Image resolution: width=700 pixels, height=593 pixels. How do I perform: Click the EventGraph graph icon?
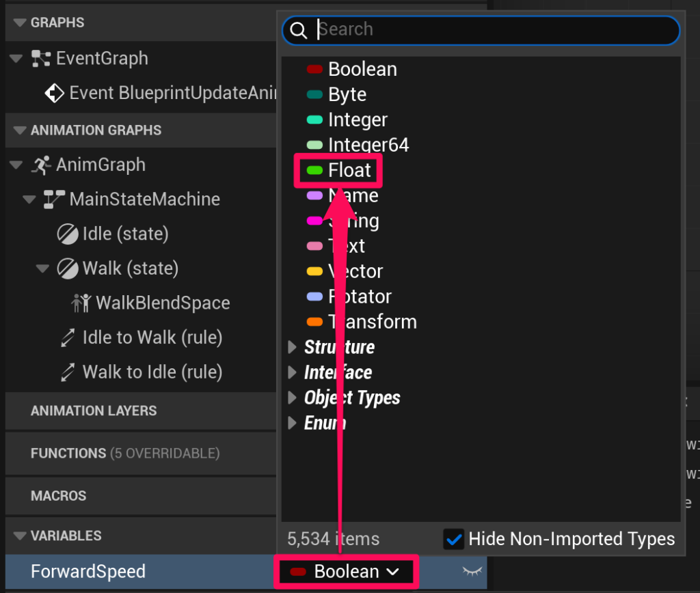[x=41, y=59]
